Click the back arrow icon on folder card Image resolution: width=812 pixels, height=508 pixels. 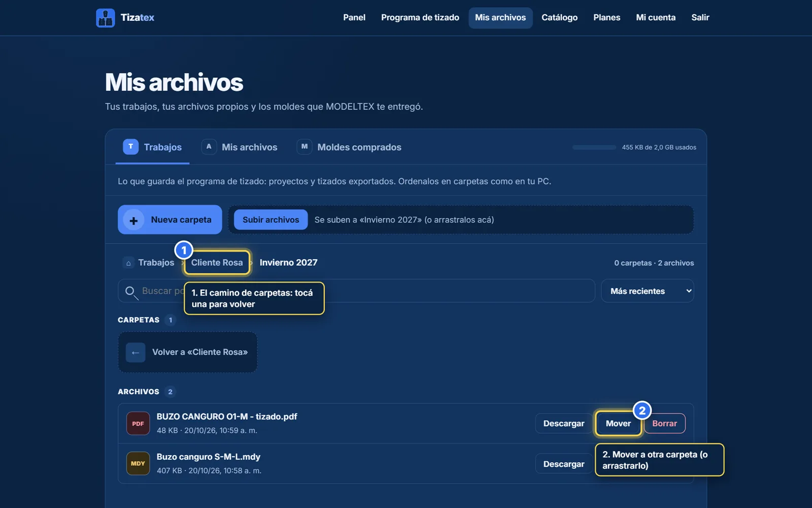[136, 353]
